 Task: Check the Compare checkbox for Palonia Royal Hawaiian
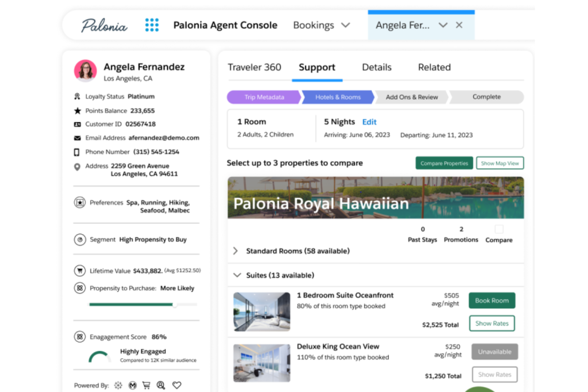click(499, 229)
